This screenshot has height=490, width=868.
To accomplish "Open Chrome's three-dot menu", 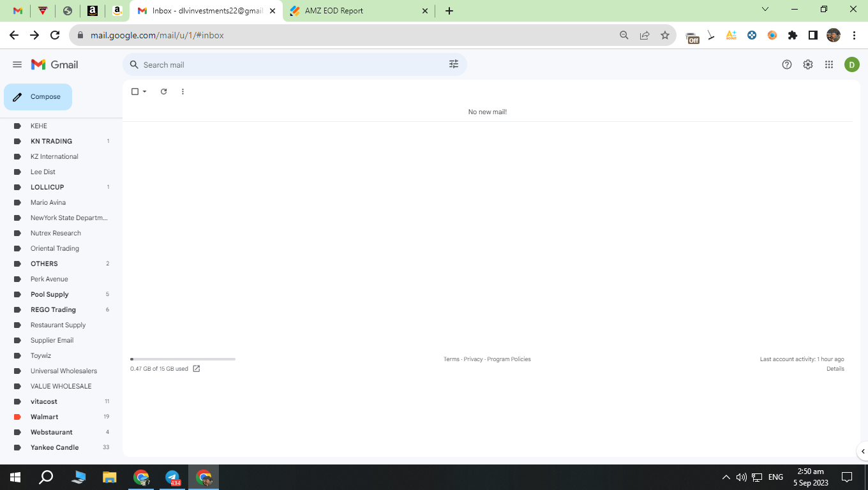I will [x=854, y=35].
